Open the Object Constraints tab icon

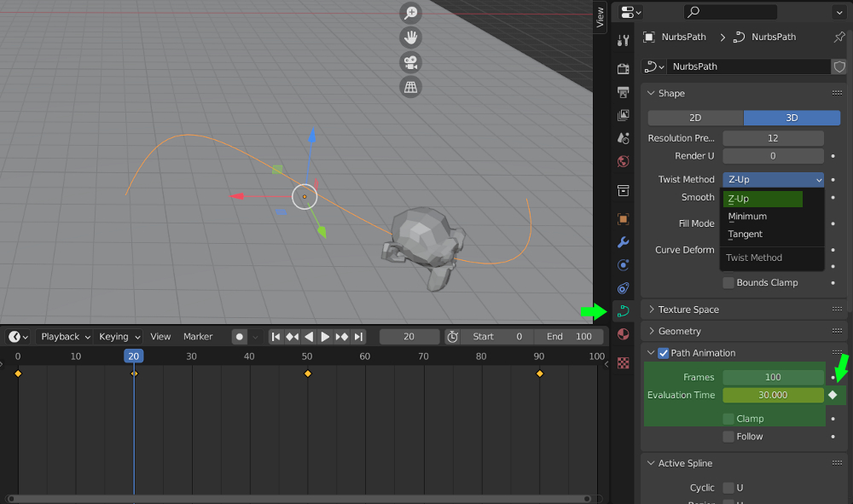[x=624, y=288]
